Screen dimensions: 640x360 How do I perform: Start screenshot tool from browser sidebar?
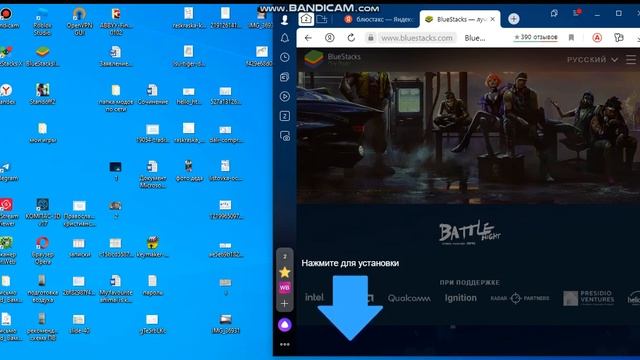(x=284, y=136)
